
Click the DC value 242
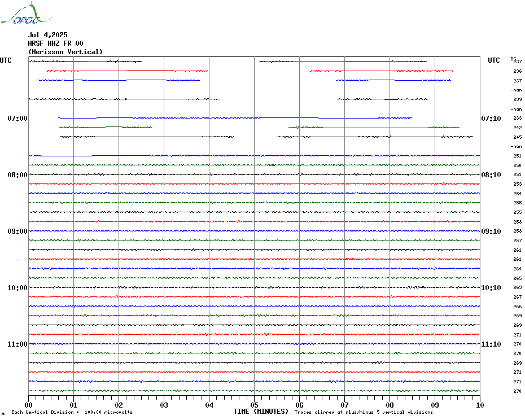tap(518, 128)
